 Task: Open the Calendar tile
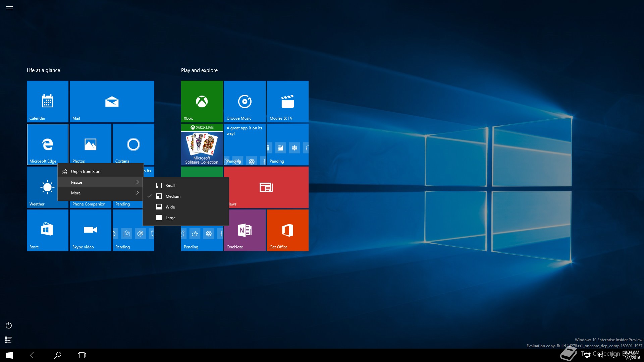point(48,102)
